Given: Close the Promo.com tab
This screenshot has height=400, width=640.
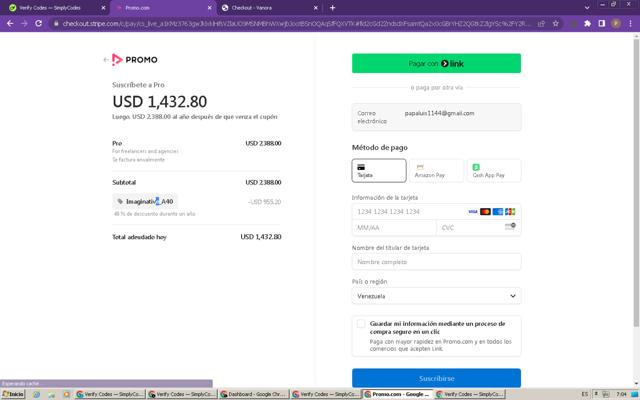Looking at the screenshot, I should pos(210,8).
